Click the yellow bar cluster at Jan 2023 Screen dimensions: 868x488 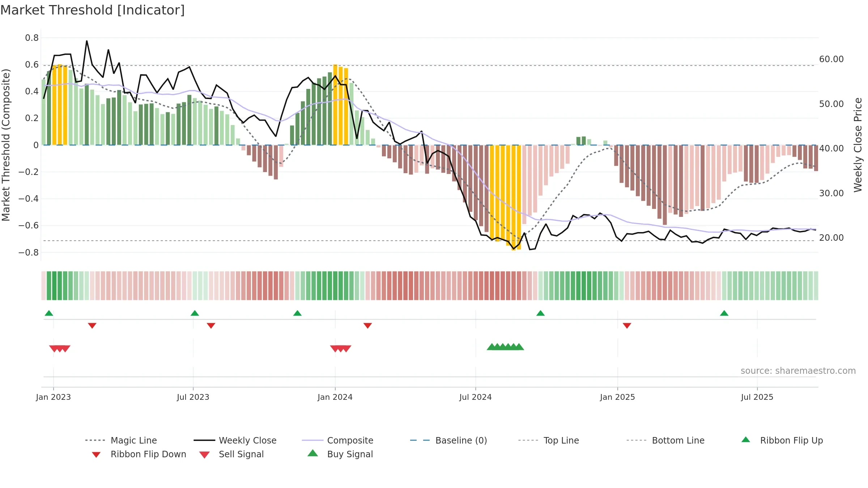click(60, 105)
